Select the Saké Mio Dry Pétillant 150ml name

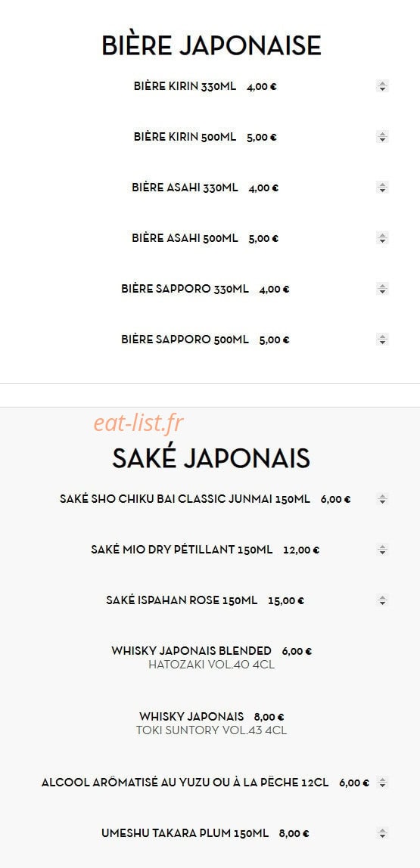click(182, 550)
